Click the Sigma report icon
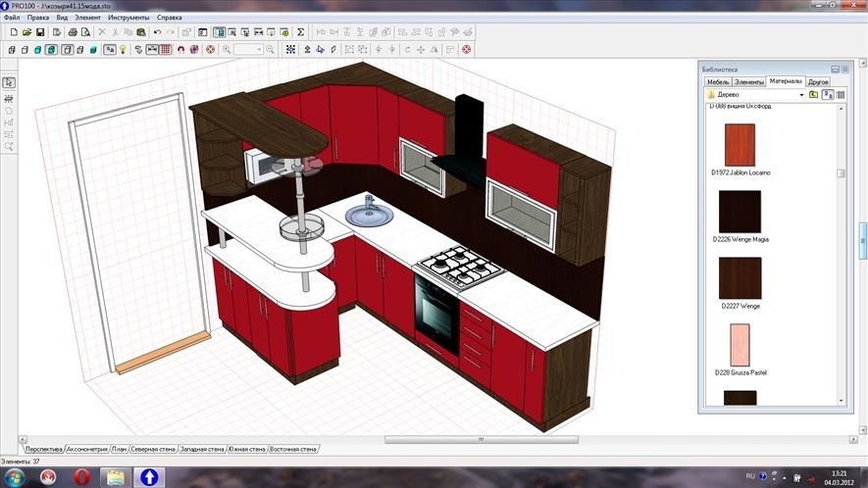The height and width of the screenshot is (488, 868). [x=300, y=32]
